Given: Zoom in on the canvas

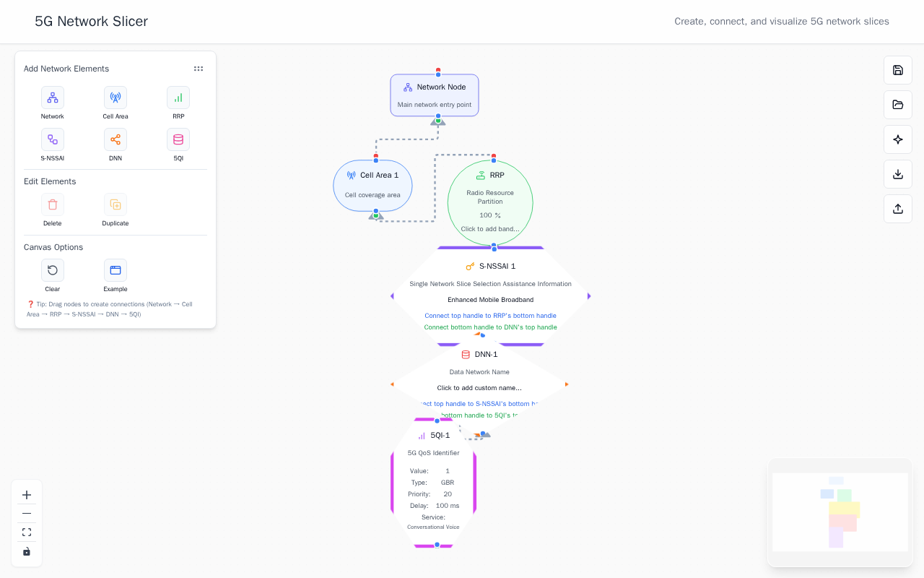Looking at the screenshot, I should [27, 495].
